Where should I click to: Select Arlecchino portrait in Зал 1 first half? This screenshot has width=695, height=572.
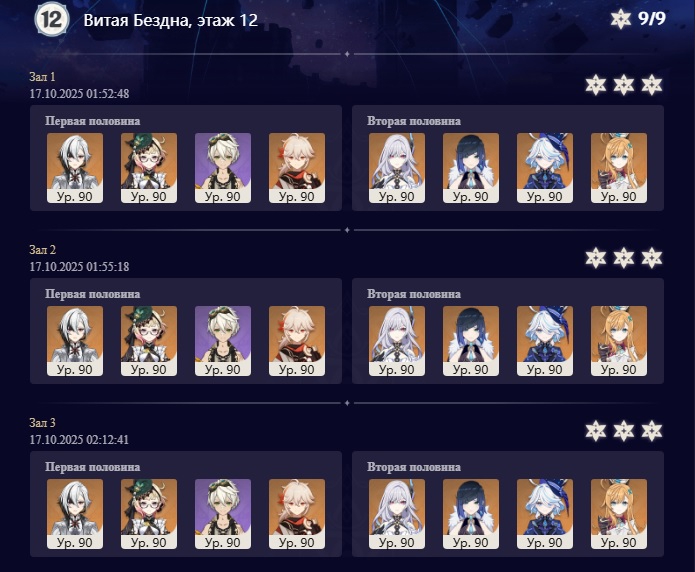75,168
